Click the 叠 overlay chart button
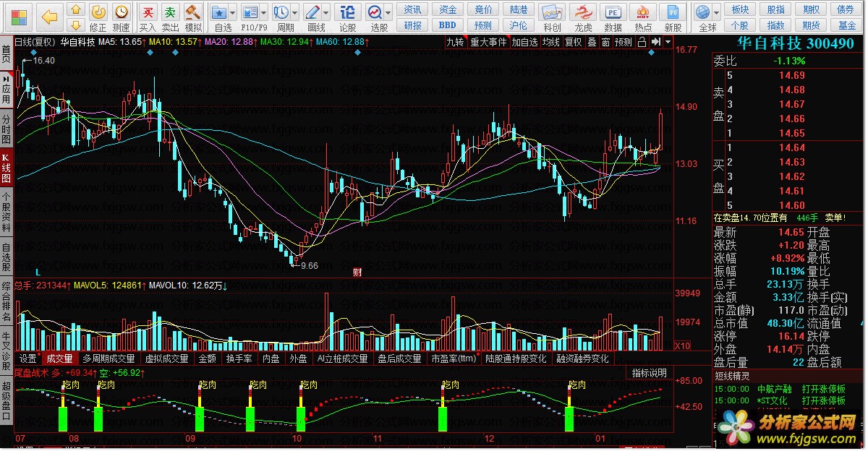Image resolution: width=868 pixels, height=451 pixels. coord(592,42)
